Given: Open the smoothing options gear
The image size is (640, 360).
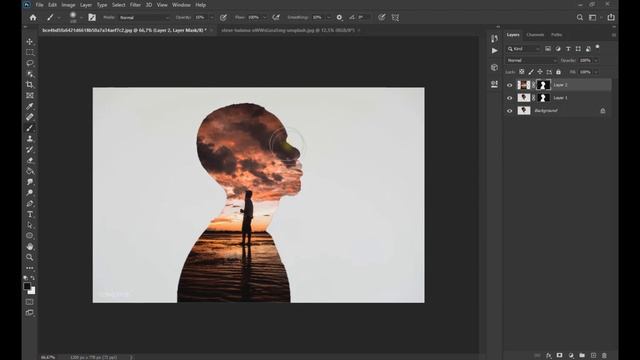Looking at the screenshot, I should [339, 18].
